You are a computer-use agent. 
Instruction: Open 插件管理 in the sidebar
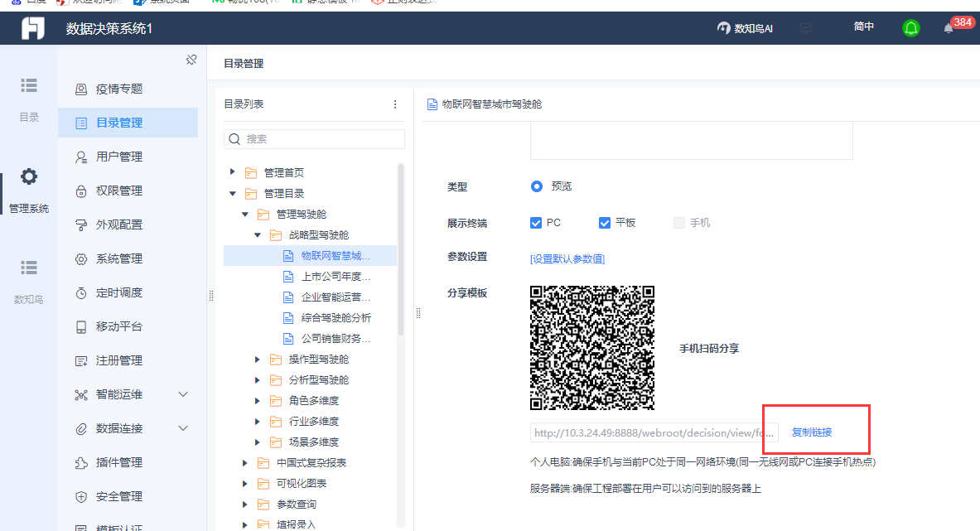tap(128, 462)
